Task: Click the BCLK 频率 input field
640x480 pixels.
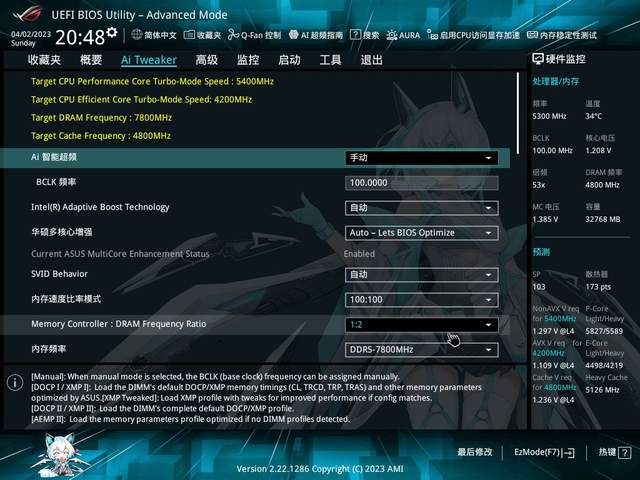Action: tap(422, 183)
